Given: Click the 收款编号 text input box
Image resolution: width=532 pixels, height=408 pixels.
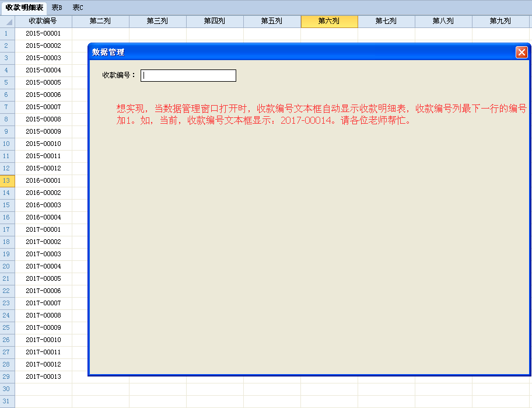Looking at the screenshot, I should pos(188,75).
